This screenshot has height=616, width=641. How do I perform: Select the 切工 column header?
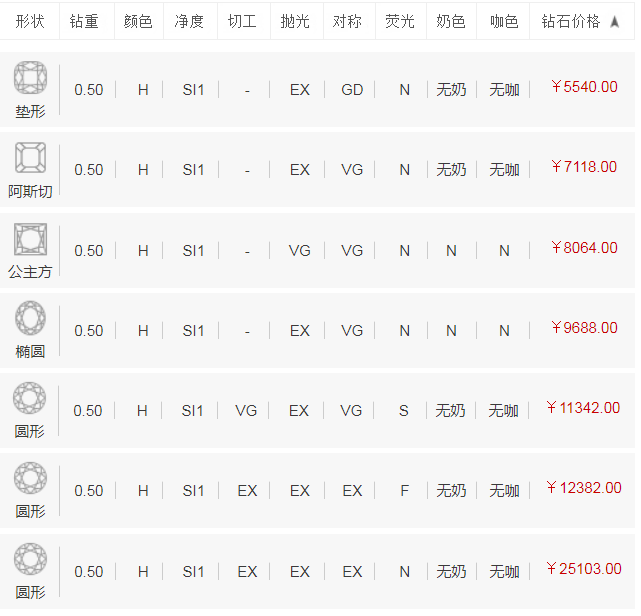point(242,21)
